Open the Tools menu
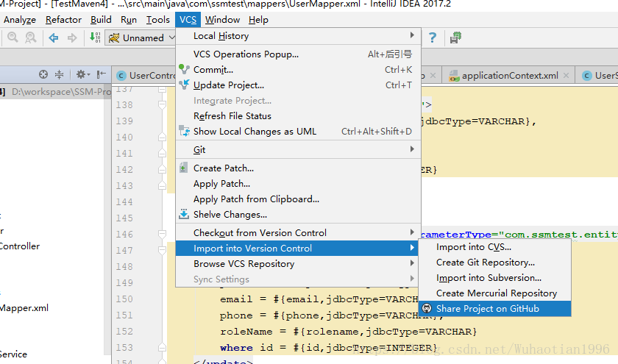This screenshot has height=364, width=618. pyautogui.click(x=157, y=20)
